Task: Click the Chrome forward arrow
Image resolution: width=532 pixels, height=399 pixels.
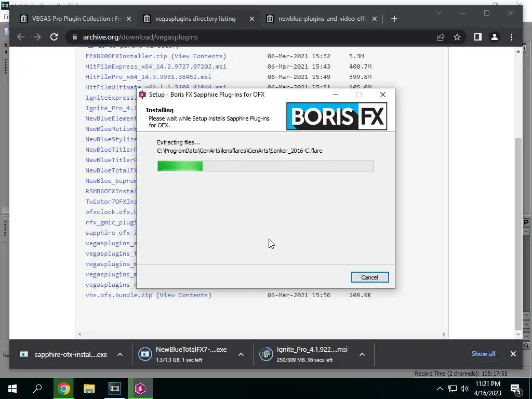Action: 37,37
